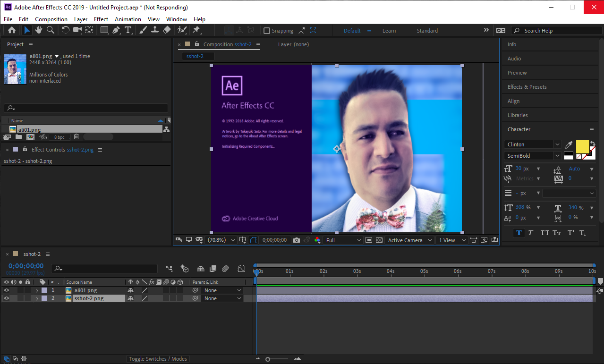This screenshot has height=364, width=604.
Task: Expand the ali01.png layer properties
Action: click(37, 290)
